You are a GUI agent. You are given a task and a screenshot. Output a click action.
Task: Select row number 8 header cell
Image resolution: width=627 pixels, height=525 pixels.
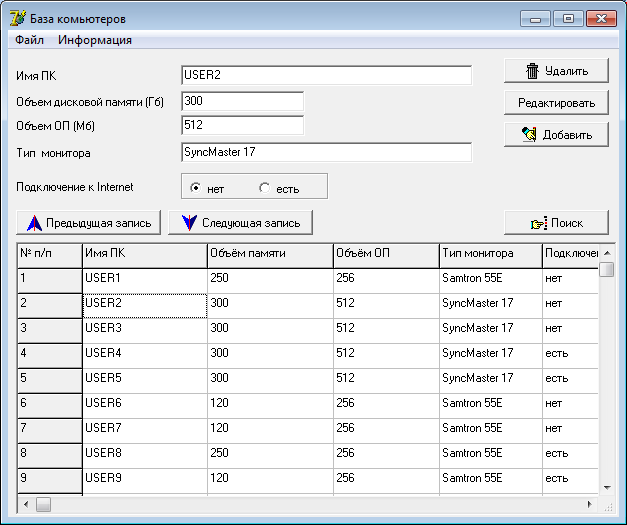tap(49, 453)
